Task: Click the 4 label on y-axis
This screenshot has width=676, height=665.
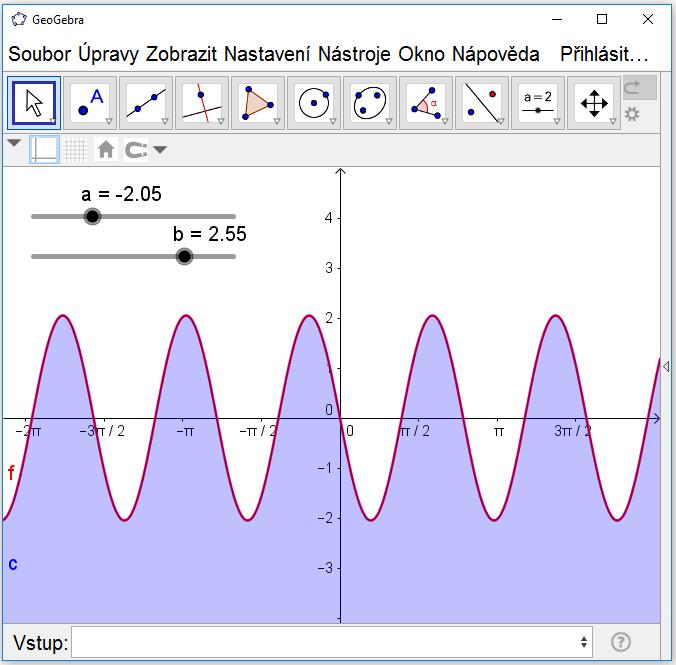Action: click(x=329, y=218)
